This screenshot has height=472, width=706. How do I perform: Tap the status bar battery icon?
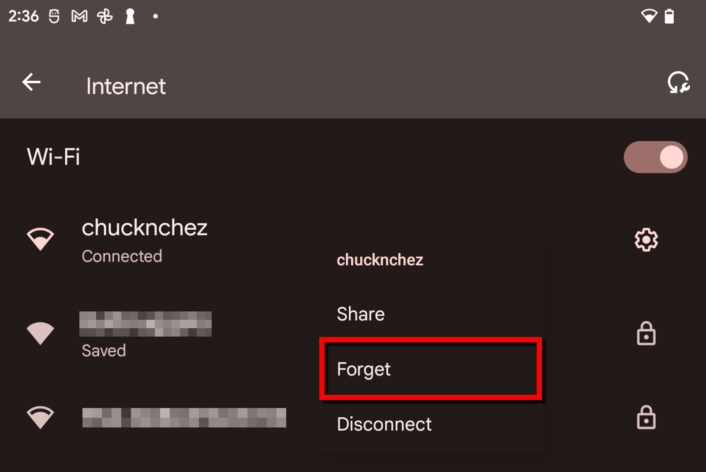tap(669, 16)
